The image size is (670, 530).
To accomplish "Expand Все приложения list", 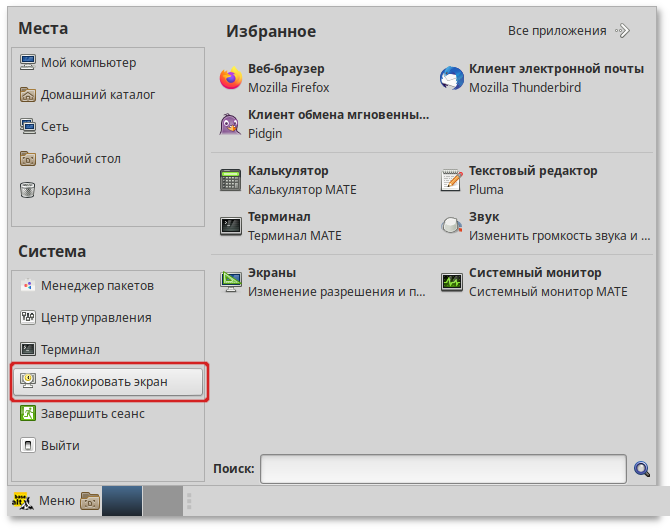I will (x=568, y=31).
